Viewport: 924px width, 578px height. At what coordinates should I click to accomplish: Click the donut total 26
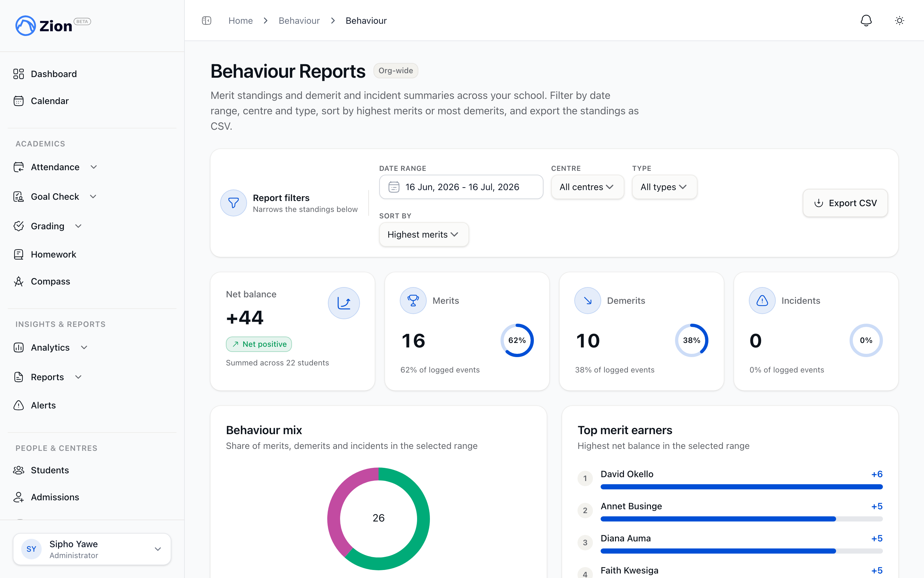coord(378,518)
